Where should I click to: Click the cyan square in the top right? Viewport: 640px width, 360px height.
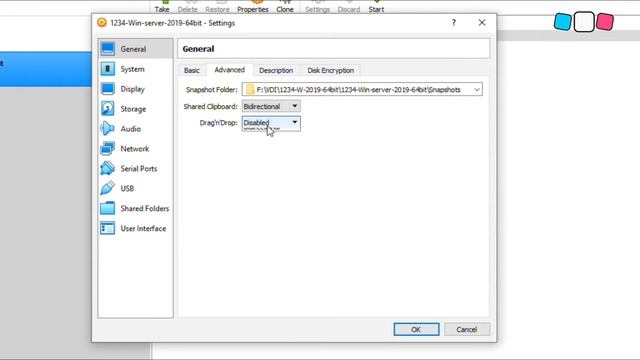[563, 22]
